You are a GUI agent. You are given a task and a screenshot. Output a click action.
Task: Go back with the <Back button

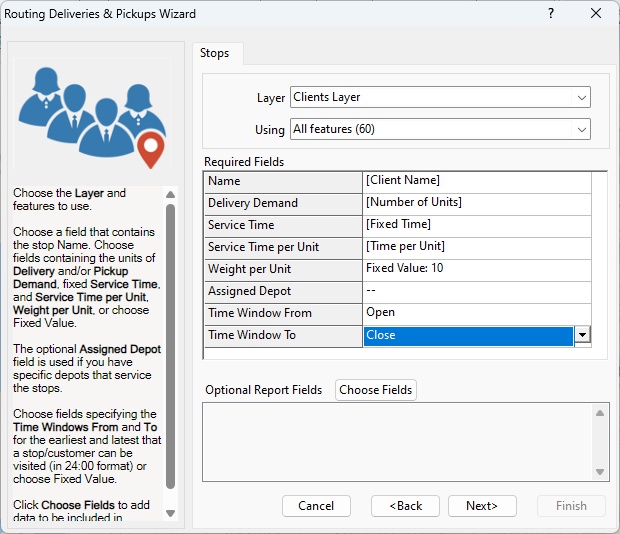[405, 506]
